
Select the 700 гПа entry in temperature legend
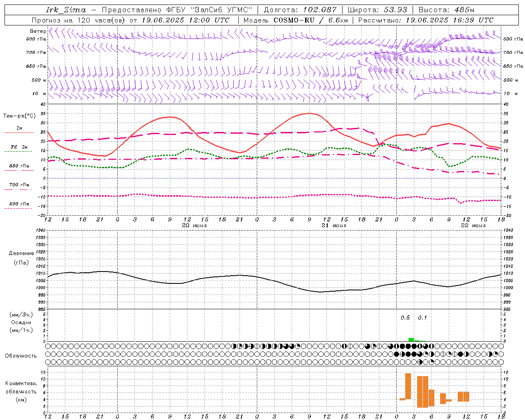coord(19,185)
